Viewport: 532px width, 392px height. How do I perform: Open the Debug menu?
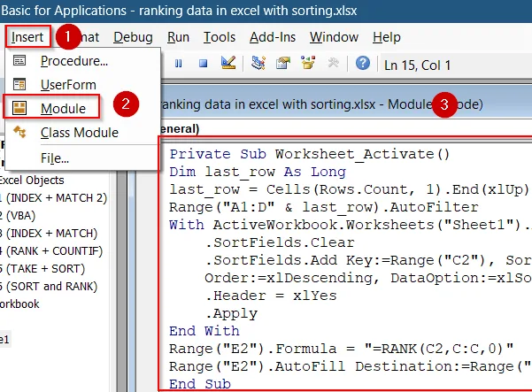(133, 37)
